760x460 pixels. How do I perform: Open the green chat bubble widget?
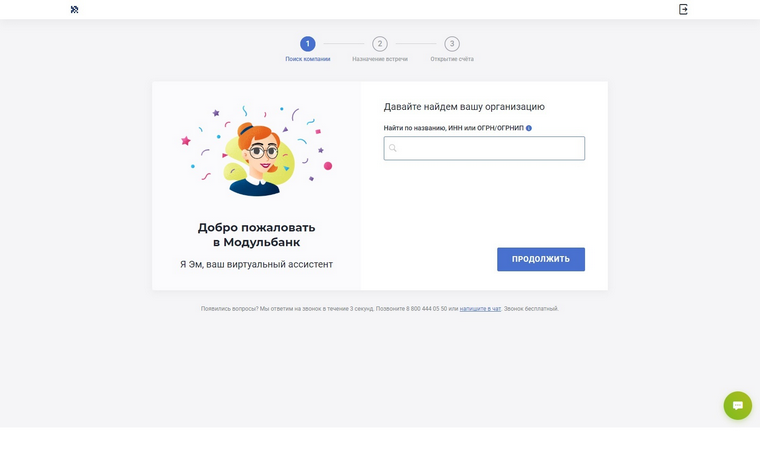738,405
